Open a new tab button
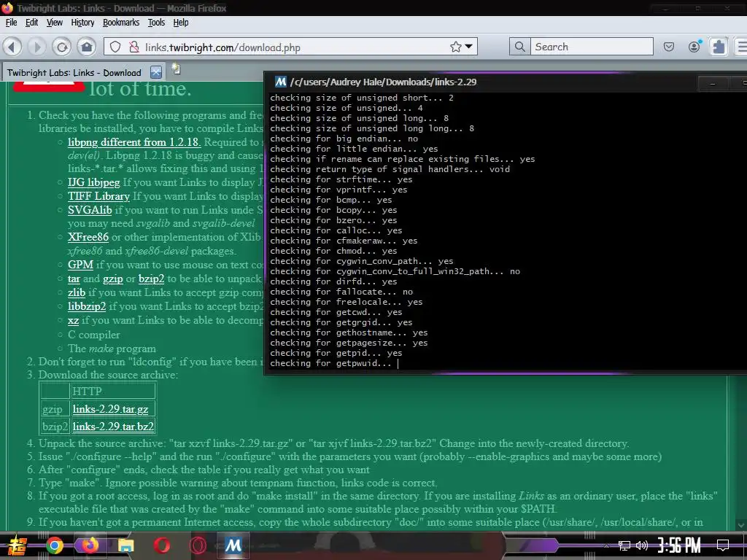 (176, 69)
